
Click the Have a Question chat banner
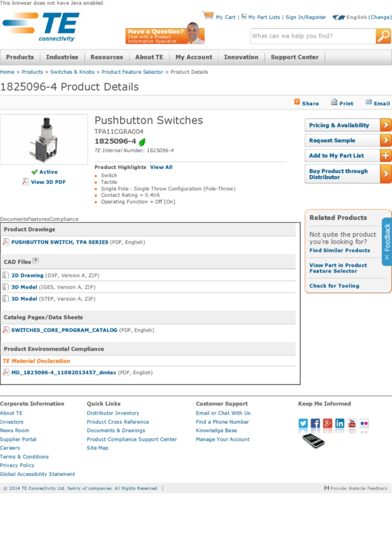165,33
